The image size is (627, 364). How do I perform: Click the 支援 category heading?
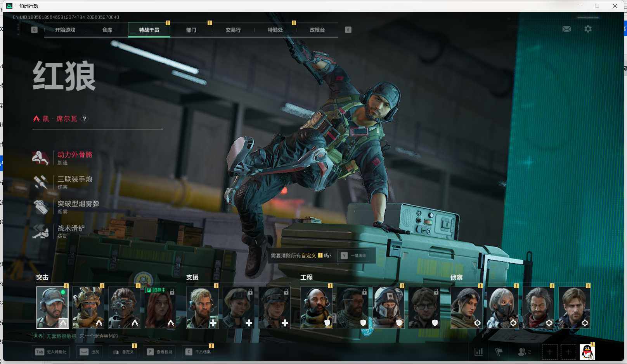[x=192, y=278]
